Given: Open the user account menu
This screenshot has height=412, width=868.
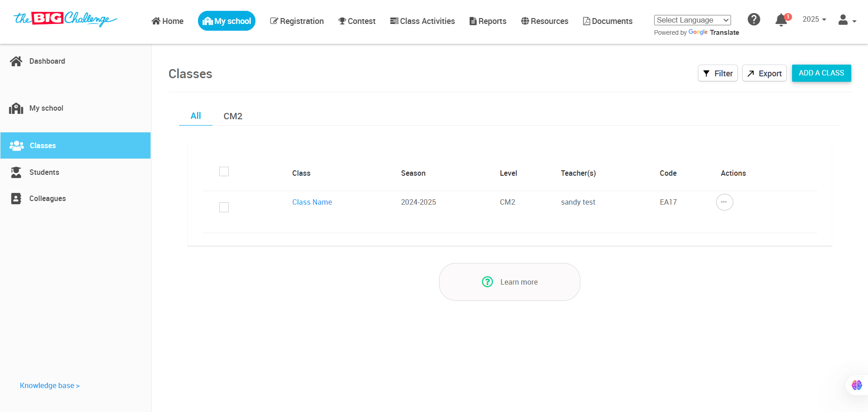Looking at the screenshot, I should point(847,20).
